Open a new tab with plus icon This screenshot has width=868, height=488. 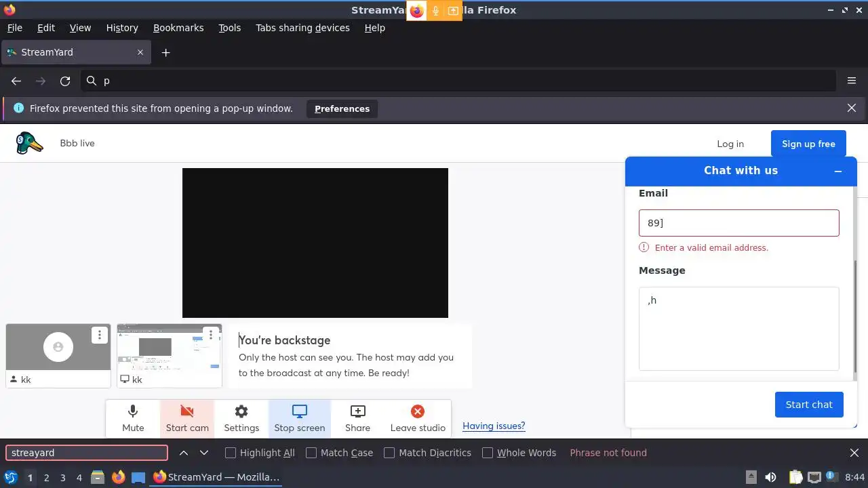pos(165,52)
